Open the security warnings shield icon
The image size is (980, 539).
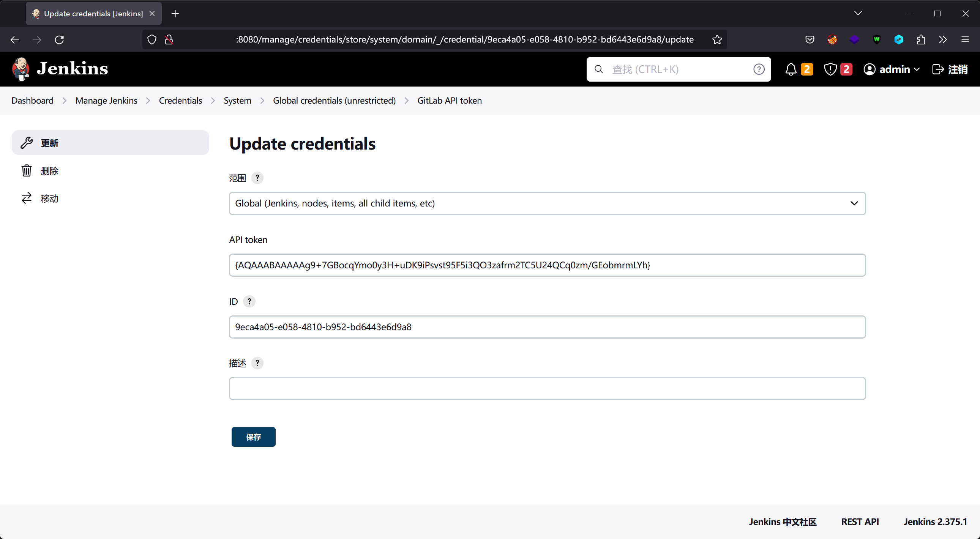pyautogui.click(x=830, y=69)
